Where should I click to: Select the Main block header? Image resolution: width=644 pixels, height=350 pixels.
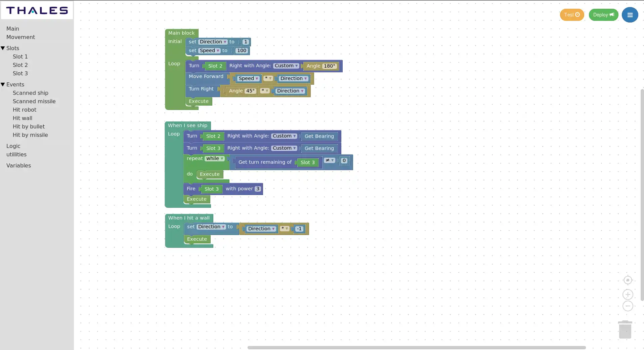(181, 33)
